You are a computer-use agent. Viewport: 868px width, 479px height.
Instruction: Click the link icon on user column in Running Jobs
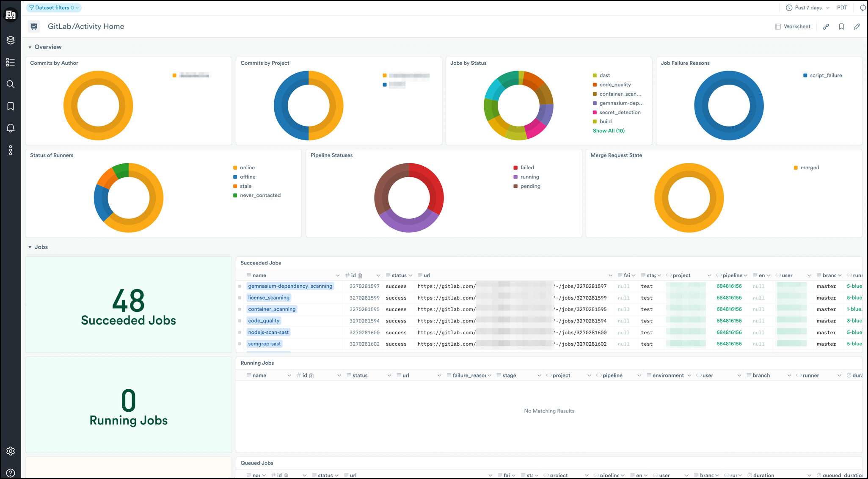(x=699, y=375)
